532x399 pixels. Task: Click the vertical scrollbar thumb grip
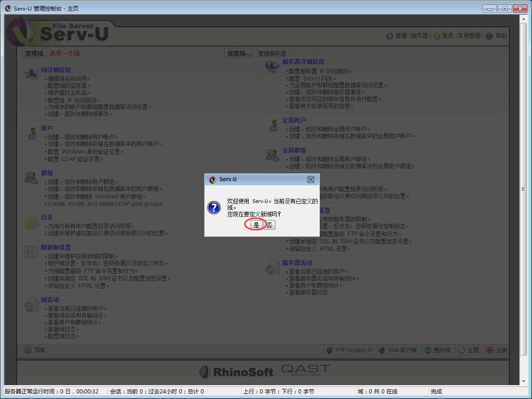523,189
